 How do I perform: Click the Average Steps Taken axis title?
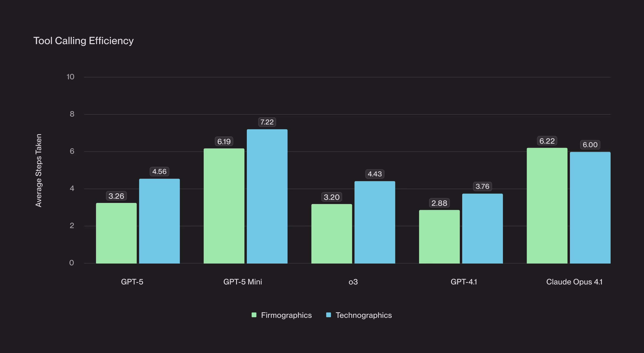pos(39,170)
